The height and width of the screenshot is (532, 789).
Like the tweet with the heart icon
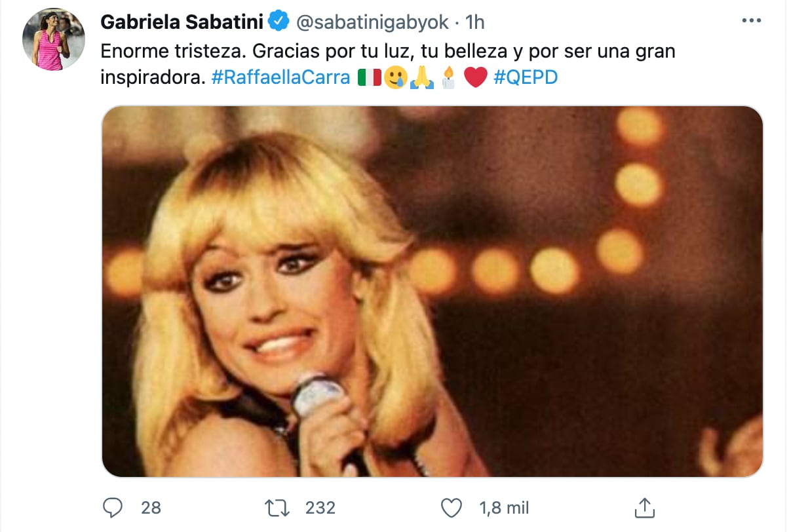point(450,508)
